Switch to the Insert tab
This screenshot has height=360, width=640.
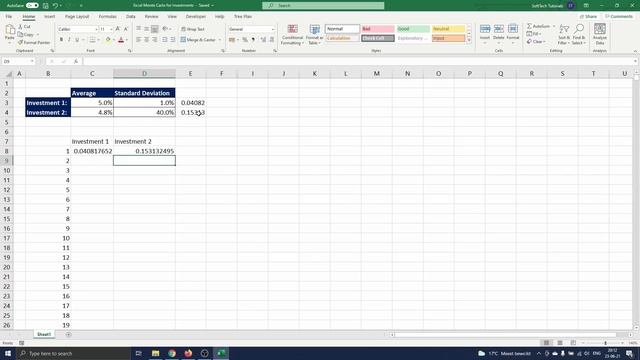(x=49, y=16)
